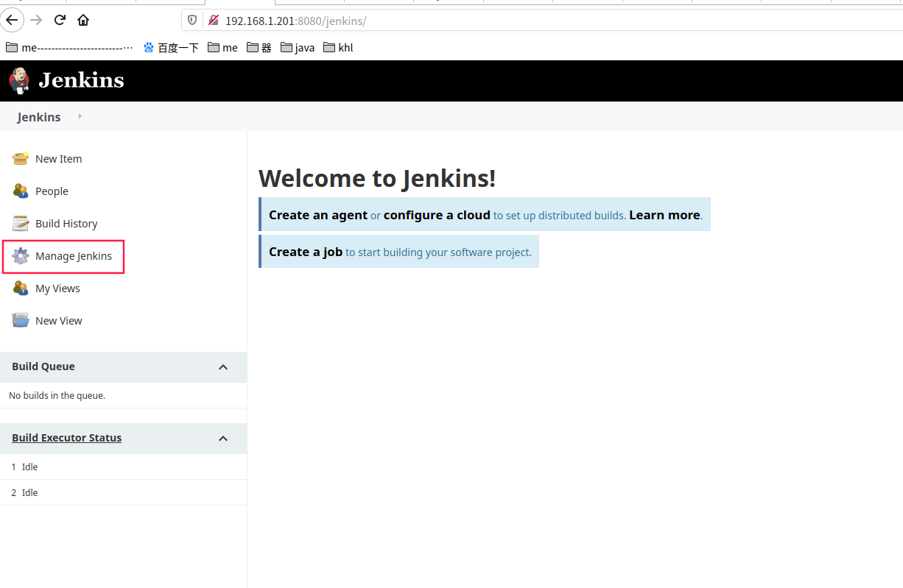Open My Views link
Image resolution: width=903 pixels, height=588 pixels.
(x=57, y=288)
